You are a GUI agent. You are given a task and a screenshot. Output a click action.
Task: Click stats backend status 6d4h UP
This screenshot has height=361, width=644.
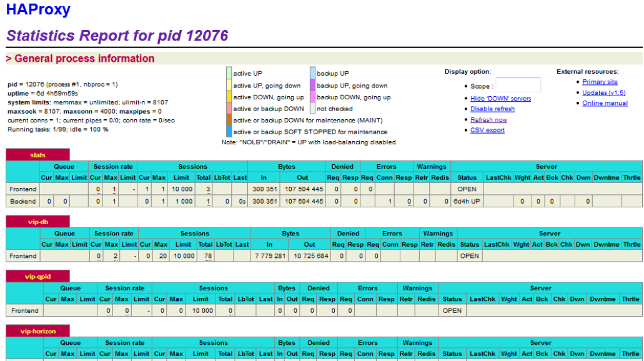467,201
